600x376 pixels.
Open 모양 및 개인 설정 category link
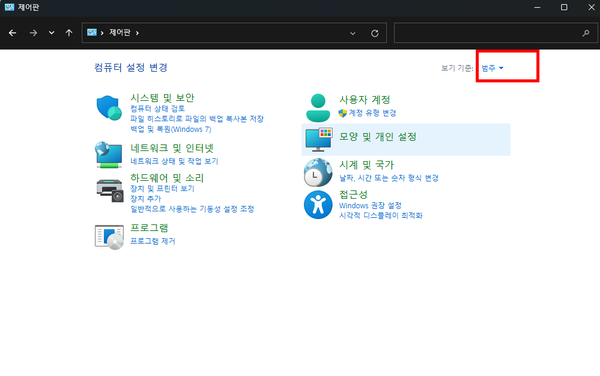[378, 137]
